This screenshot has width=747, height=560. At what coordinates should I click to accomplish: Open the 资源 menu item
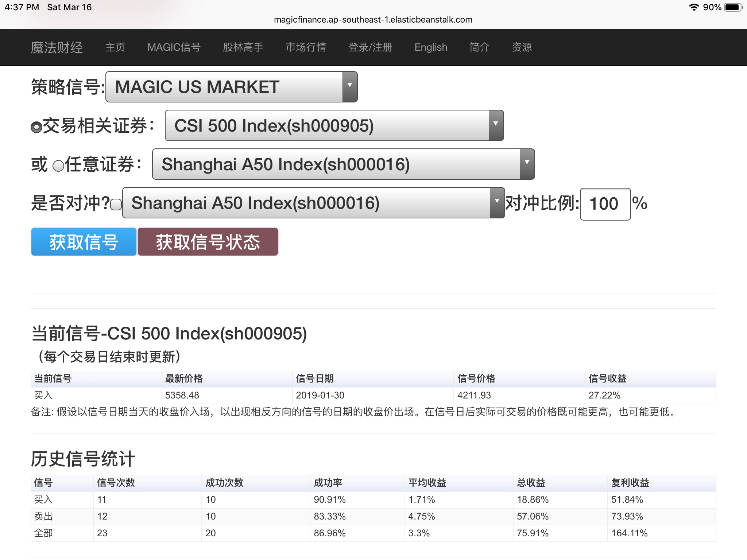[522, 47]
